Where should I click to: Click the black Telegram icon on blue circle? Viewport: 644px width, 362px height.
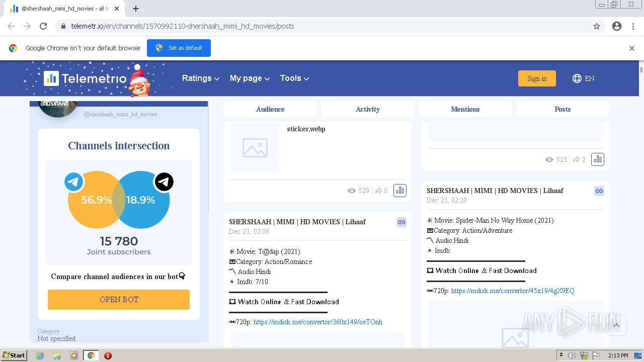[164, 182]
